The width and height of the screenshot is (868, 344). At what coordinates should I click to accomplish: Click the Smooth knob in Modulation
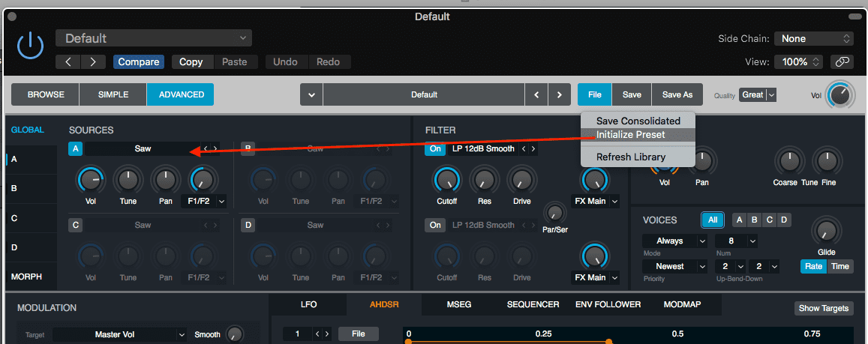click(x=235, y=334)
